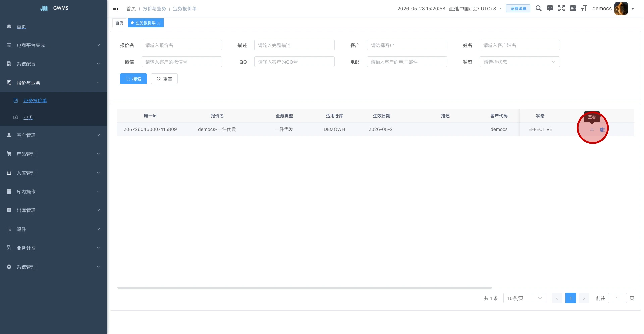Viewport: 644px width, 334px height.
Task: Select 业务 in the sidebar submenu
Action: coord(54,117)
